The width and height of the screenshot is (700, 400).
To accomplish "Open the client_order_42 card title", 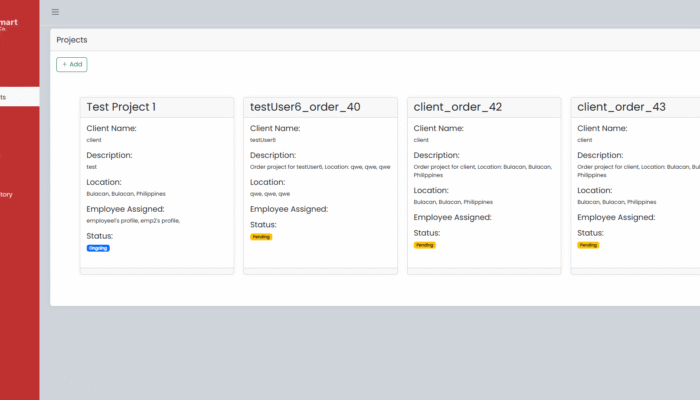I will point(458,107).
